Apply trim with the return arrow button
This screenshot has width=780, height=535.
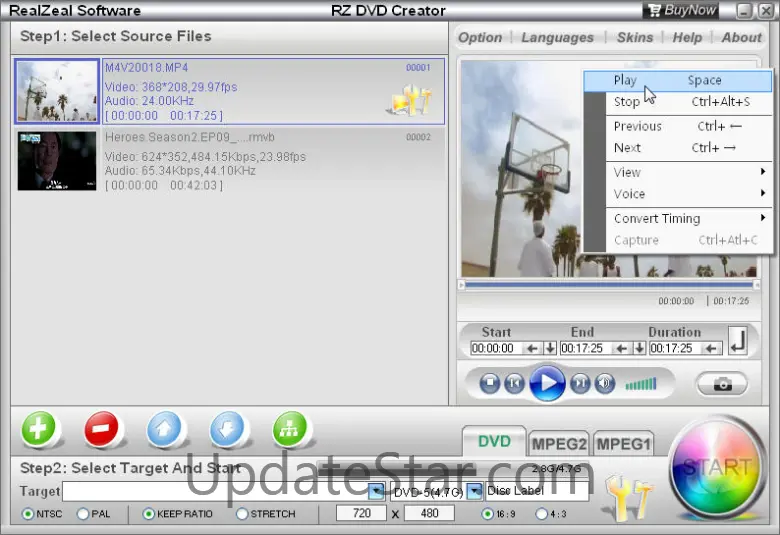pyautogui.click(x=738, y=340)
